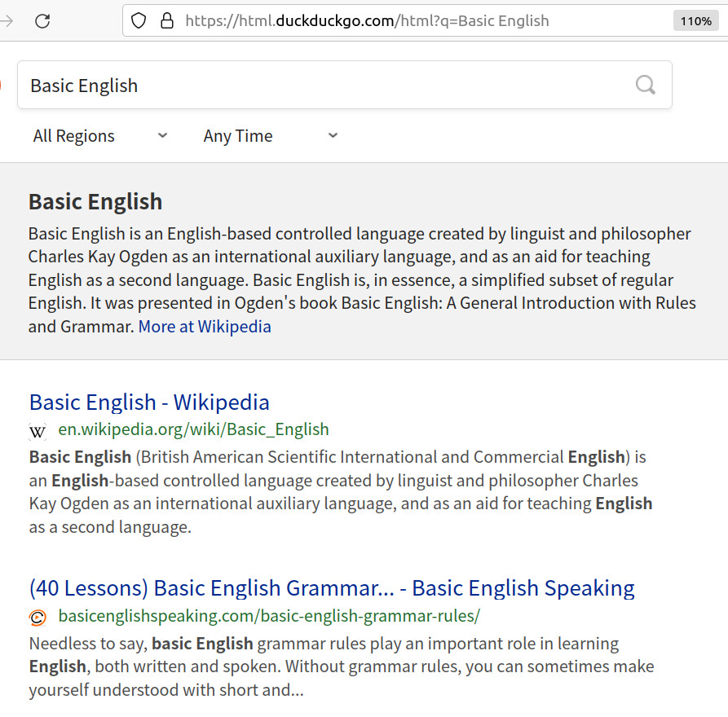The height and width of the screenshot is (717, 728).
Task: Reset zoom via the 110% badge
Action: [695, 21]
